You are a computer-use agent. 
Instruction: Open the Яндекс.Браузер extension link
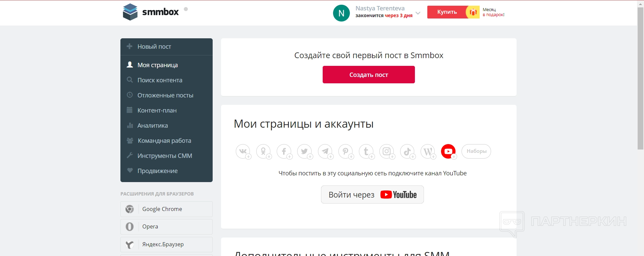tap(166, 245)
